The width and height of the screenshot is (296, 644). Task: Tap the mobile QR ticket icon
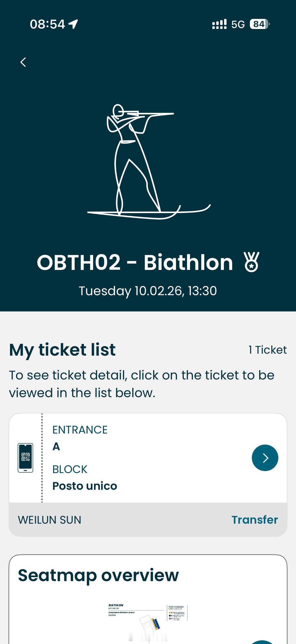pos(25,458)
